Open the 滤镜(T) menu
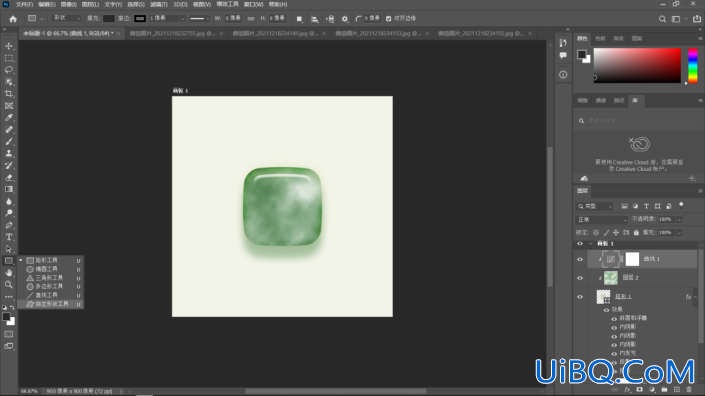This screenshot has height=396, width=705. click(158, 4)
